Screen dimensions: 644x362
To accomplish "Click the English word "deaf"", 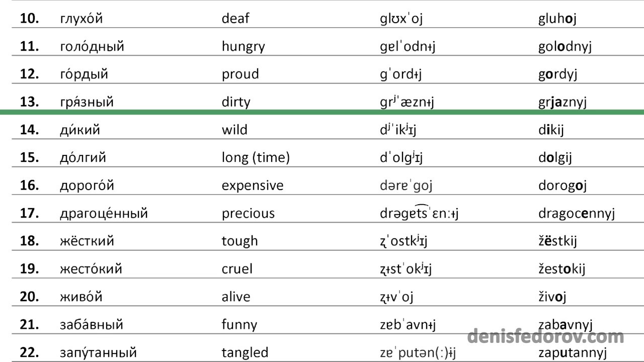I will pyautogui.click(x=235, y=19).
